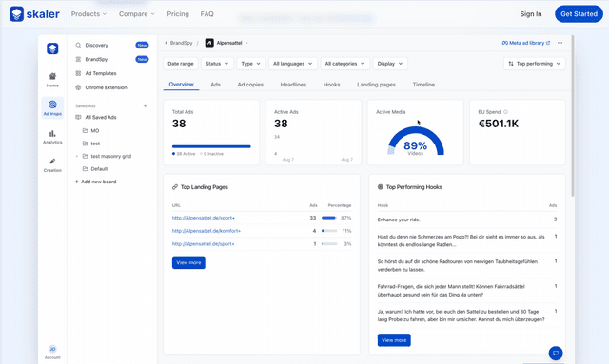The height and width of the screenshot is (364, 609).
Task: Open the All languages dropdown
Action: click(293, 64)
